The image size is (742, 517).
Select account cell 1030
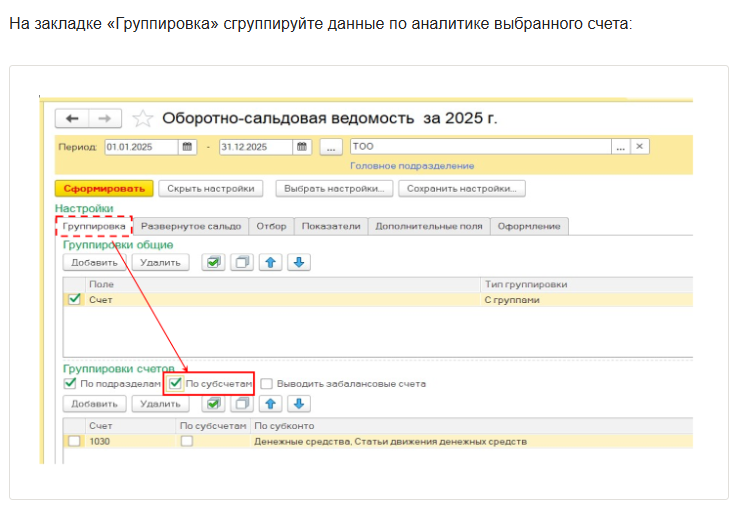click(x=131, y=441)
